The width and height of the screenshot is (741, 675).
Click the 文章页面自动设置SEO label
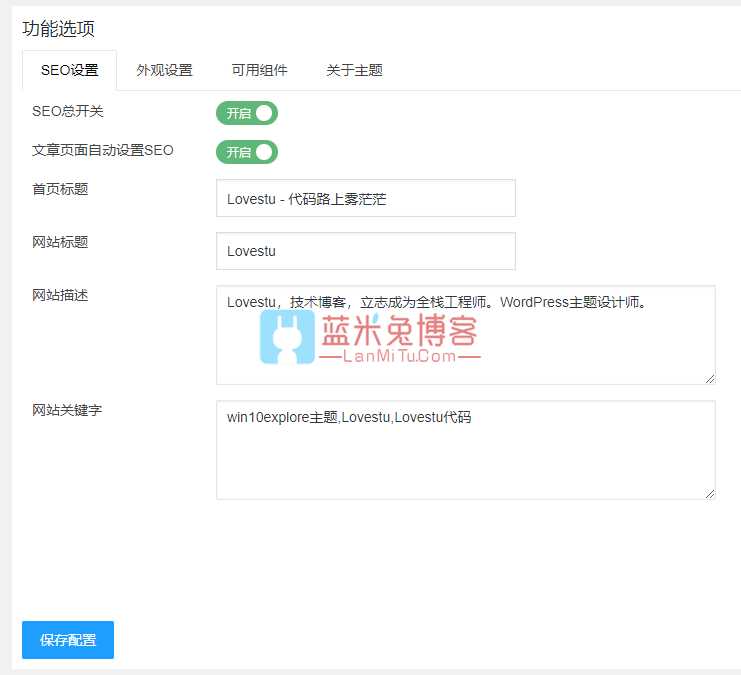[103, 150]
